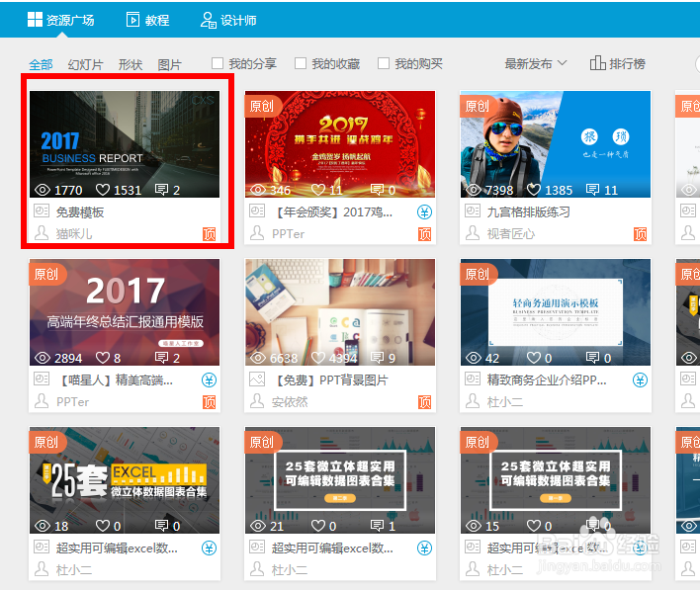The width and height of the screenshot is (700, 590).
Task: Click the user icon beside 猫咪儿
Action: 42,233
